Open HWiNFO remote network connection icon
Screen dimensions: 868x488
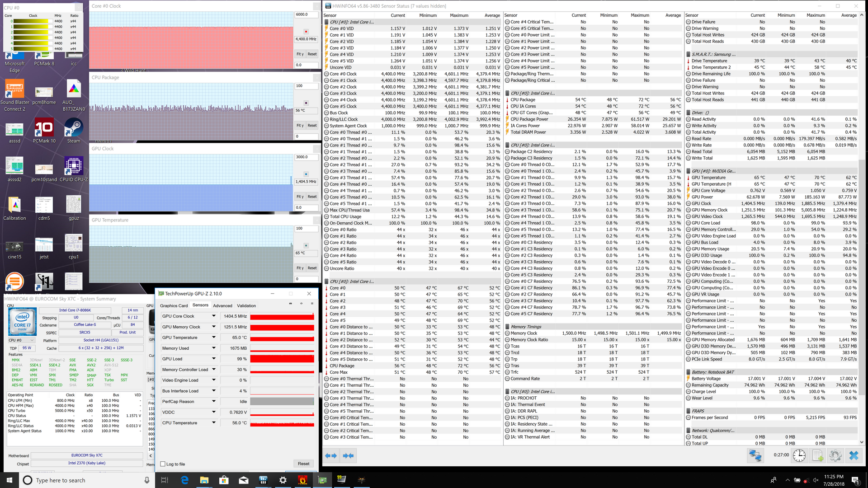[x=755, y=455]
